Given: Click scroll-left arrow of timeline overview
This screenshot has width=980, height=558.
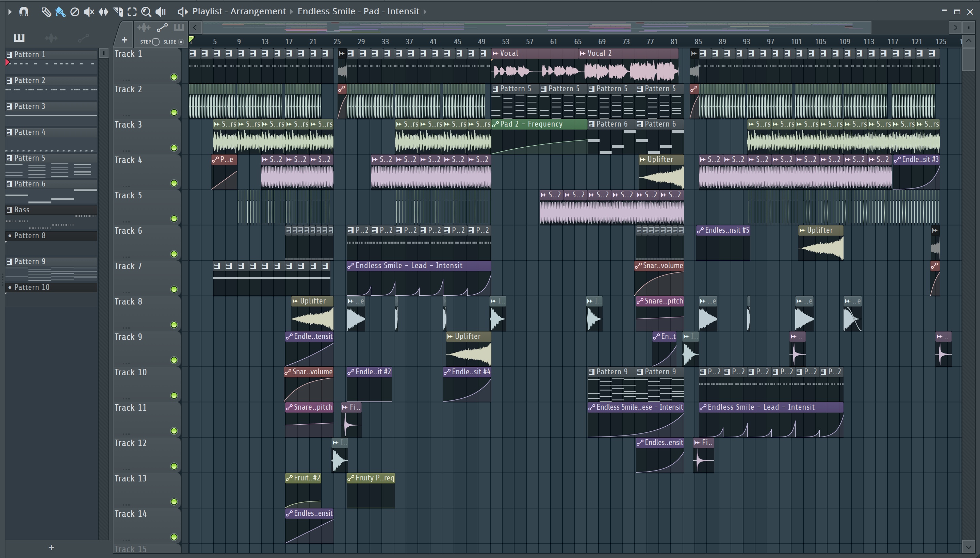Looking at the screenshot, I should (x=195, y=27).
